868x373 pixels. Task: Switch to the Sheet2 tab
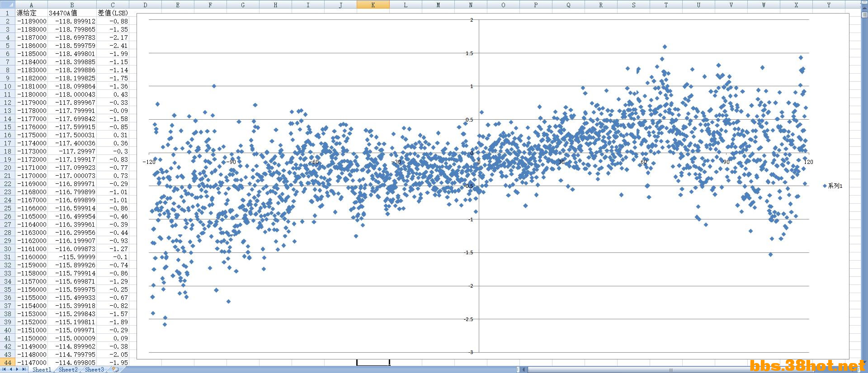[68, 369]
